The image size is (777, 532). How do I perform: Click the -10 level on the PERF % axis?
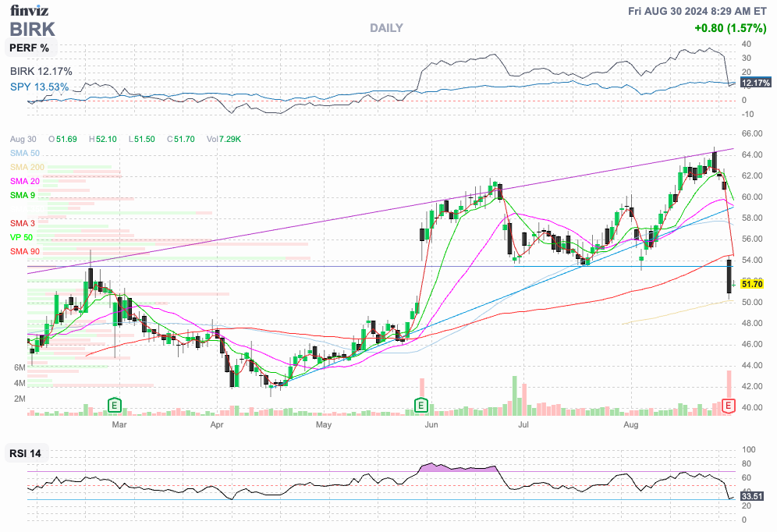(x=747, y=115)
